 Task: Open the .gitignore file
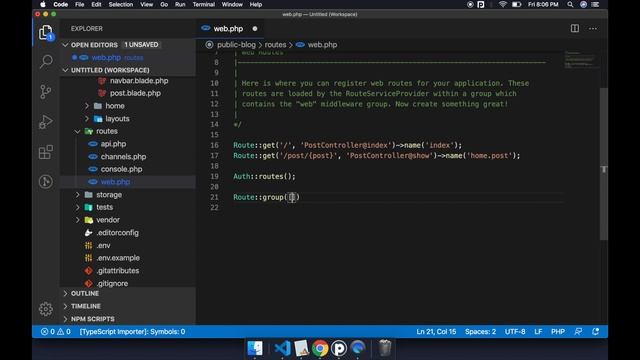tap(112, 283)
